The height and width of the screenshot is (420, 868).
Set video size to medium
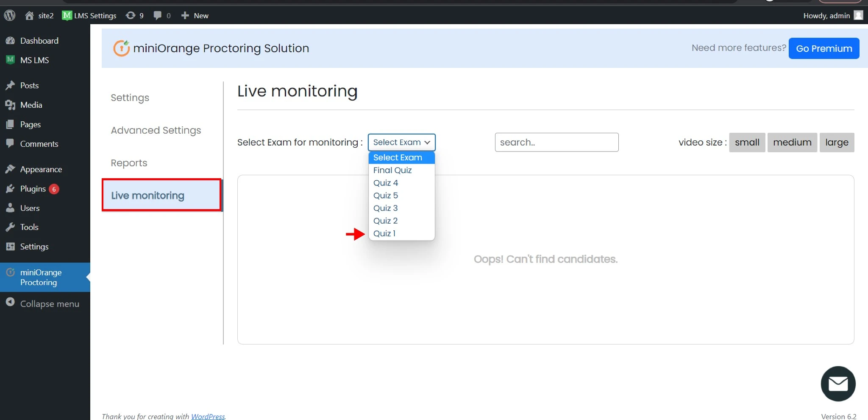pos(792,143)
